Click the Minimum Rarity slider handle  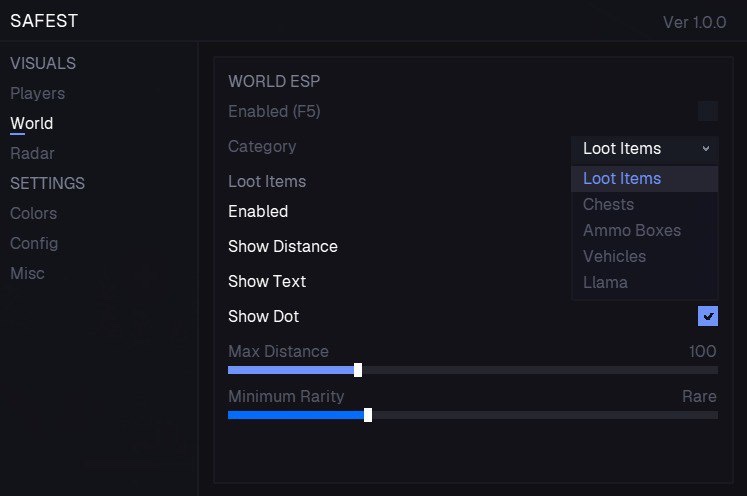368,415
